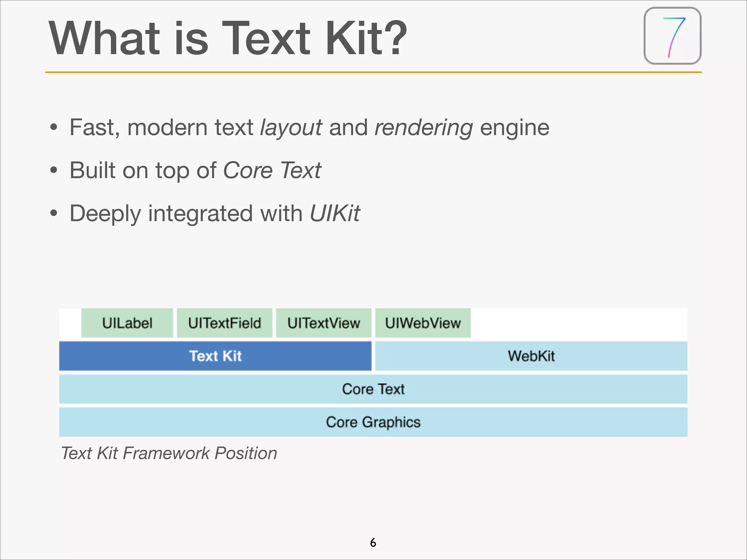Click the page number 6
The height and width of the screenshot is (560, 747).
(373, 542)
